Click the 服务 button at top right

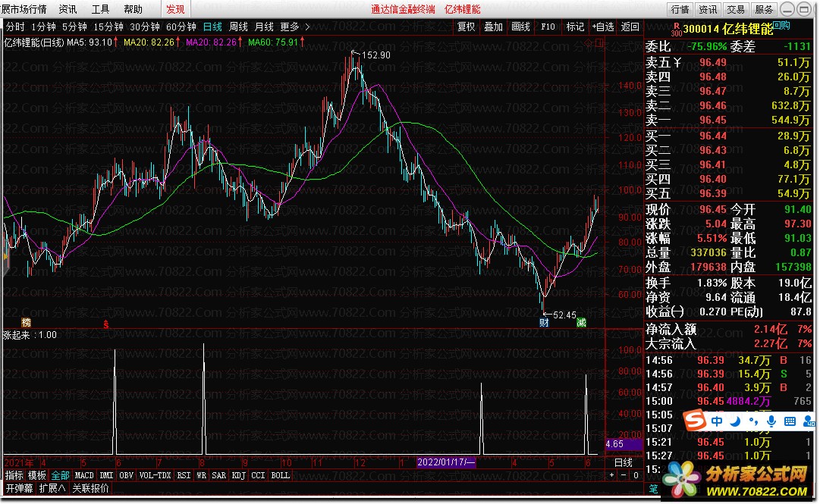764,9
